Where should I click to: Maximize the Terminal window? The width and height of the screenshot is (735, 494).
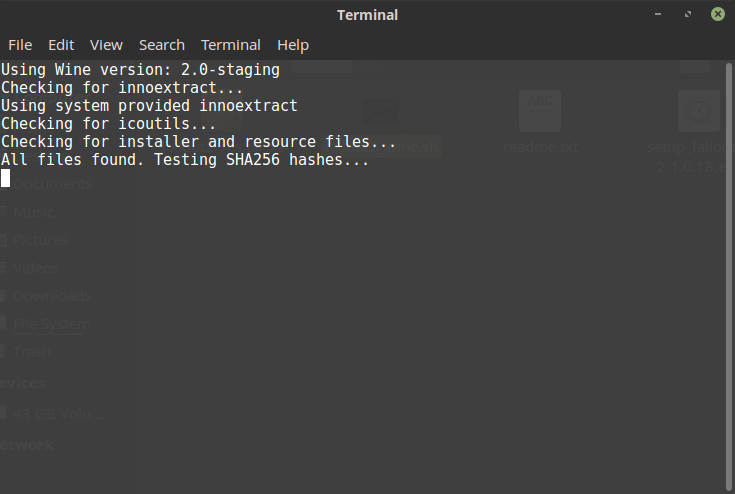click(x=688, y=14)
